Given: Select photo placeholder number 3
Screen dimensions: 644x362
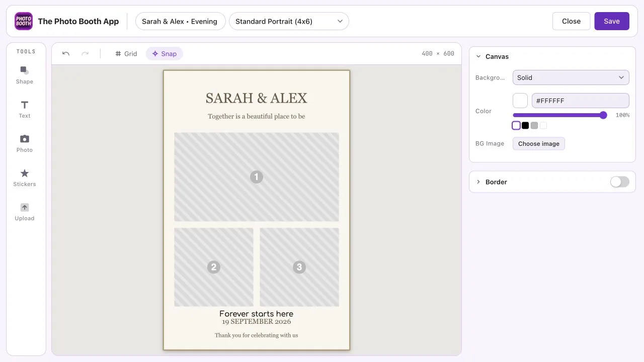Looking at the screenshot, I should click(299, 267).
